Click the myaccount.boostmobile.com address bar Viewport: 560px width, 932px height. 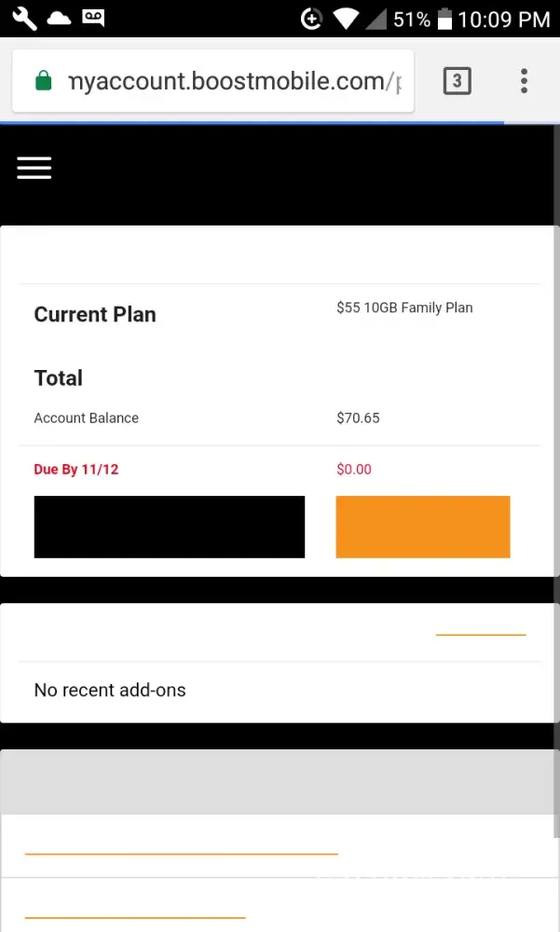[233, 81]
